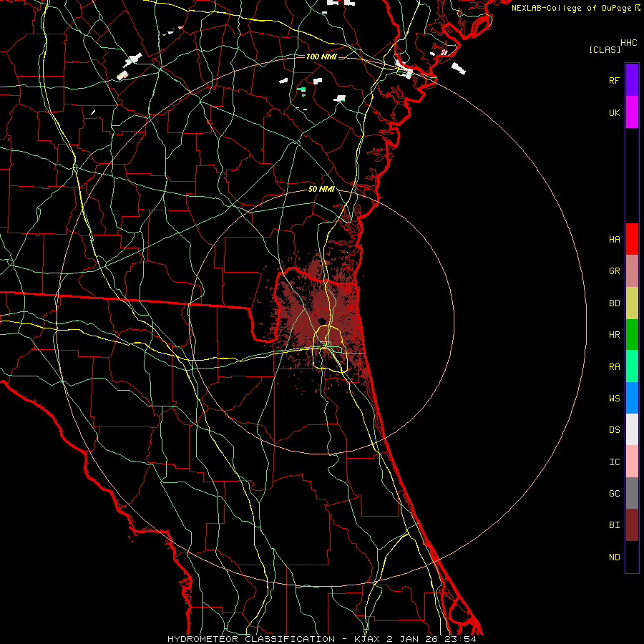The height and width of the screenshot is (644, 644).
Task: Click the '[CLAS]' units label
Action: click(x=605, y=49)
